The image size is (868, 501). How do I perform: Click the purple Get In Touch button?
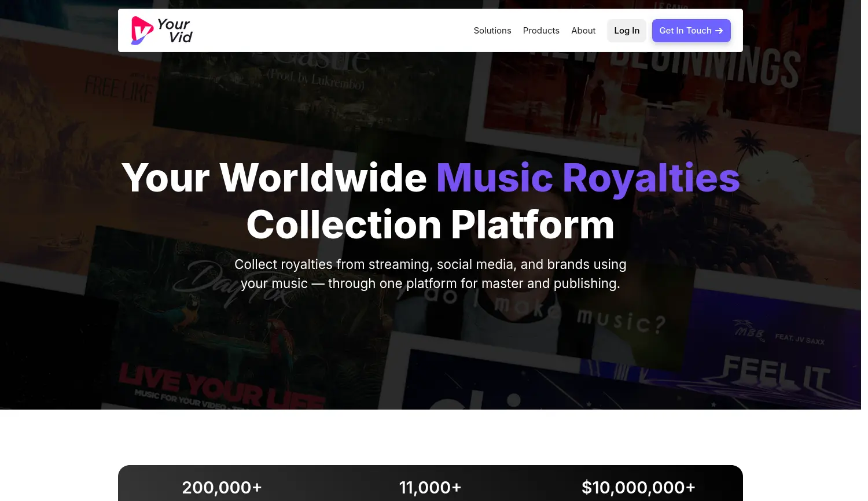[x=691, y=31]
